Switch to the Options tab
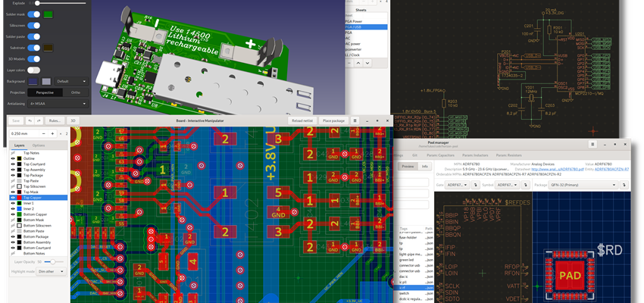644x303 pixels. (x=39, y=145)
